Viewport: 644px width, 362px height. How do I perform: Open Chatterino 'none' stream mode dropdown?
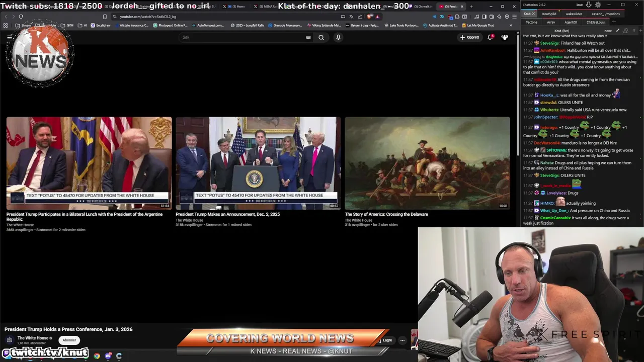click(x=608, y=31)
